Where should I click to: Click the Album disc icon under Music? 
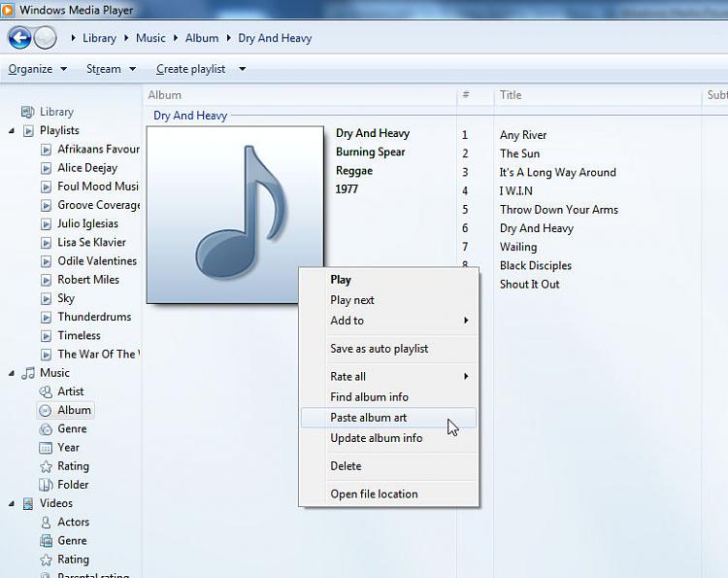click(x=46, y=410)
